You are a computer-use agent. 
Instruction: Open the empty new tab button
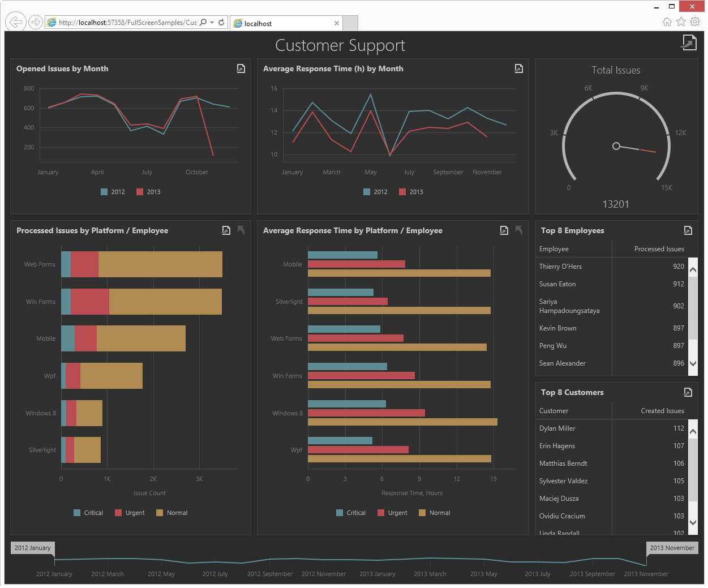(350, 23)
